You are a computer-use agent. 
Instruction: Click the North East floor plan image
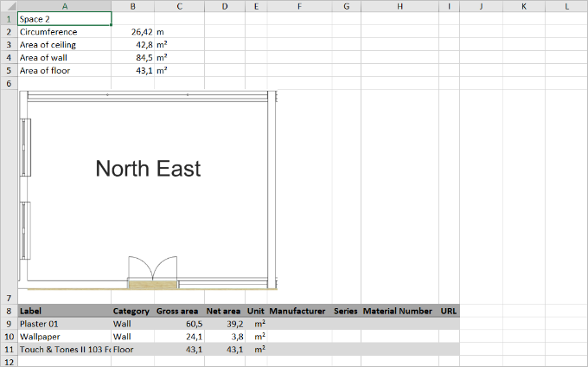coord(148,190)
